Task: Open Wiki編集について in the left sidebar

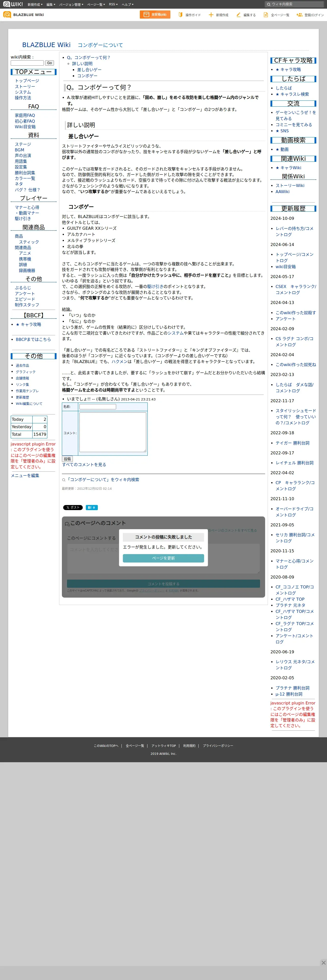Action: (29, 404)
